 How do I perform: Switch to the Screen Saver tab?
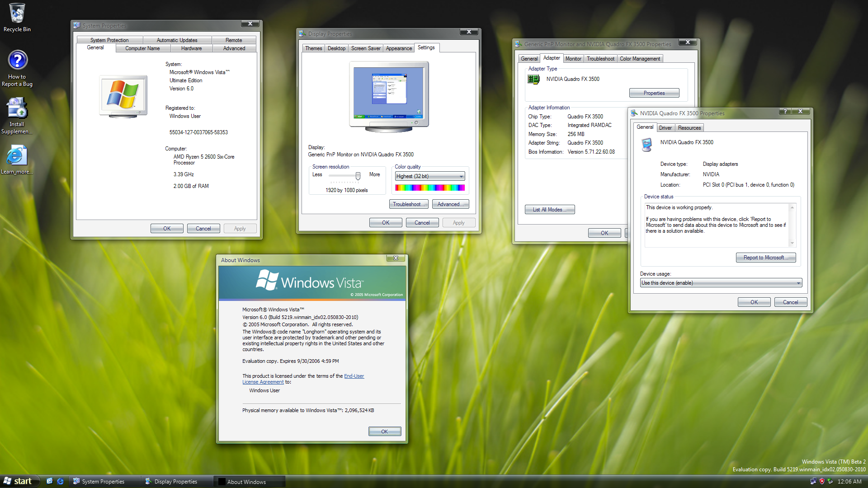pos(366,48)
